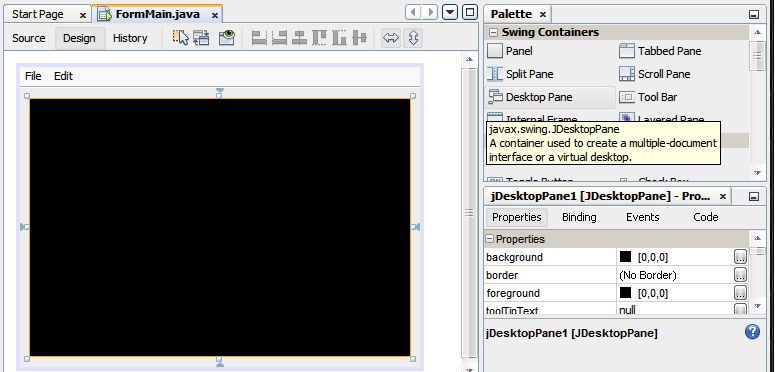This screenshot has height=372, width=775.
Task: Pick the Panel component from palette
Action: pyautogui.click(x=510, y=51)
